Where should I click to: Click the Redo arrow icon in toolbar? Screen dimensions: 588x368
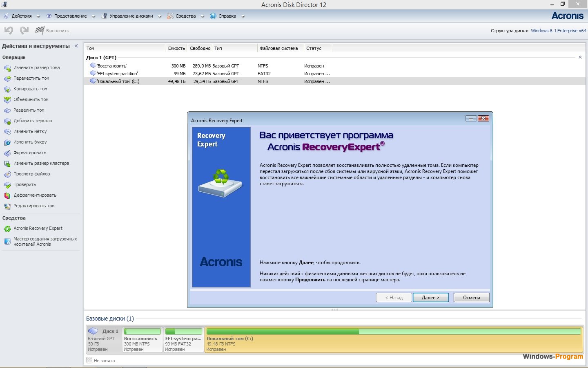click(24, 30)
